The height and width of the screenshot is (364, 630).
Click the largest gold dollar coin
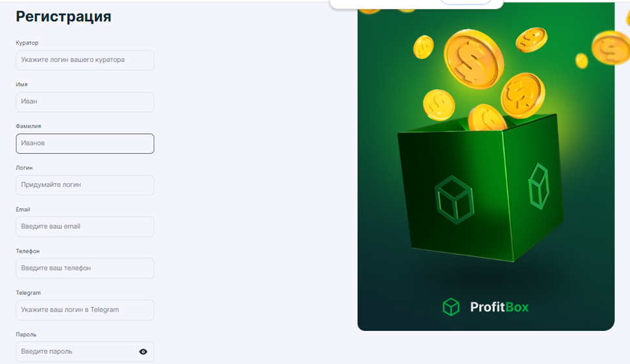473,59
